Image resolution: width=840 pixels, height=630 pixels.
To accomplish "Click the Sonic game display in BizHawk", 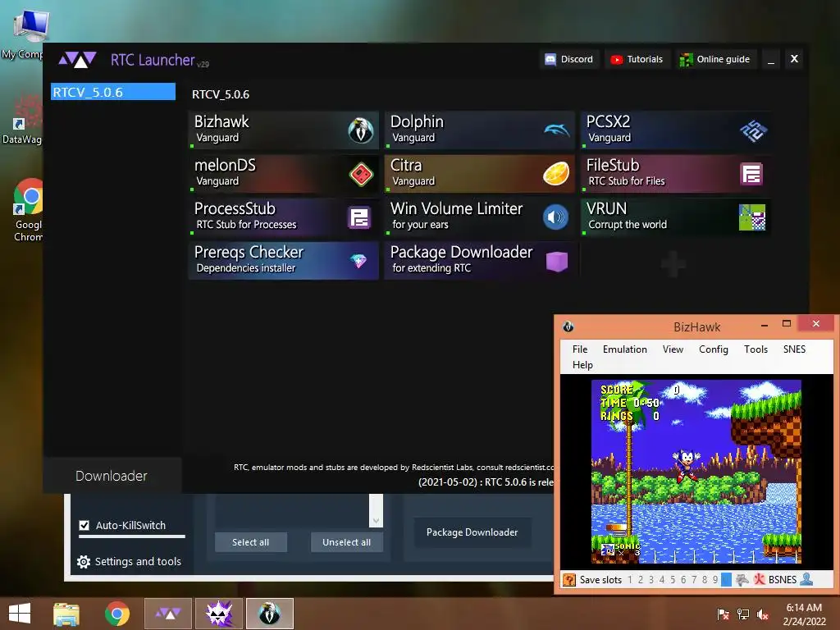I will (696, 472).
